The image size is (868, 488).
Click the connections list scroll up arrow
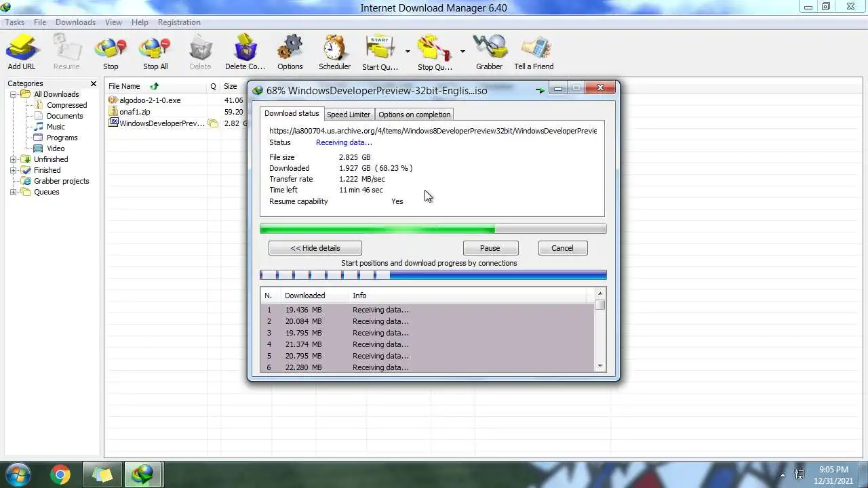599,293
